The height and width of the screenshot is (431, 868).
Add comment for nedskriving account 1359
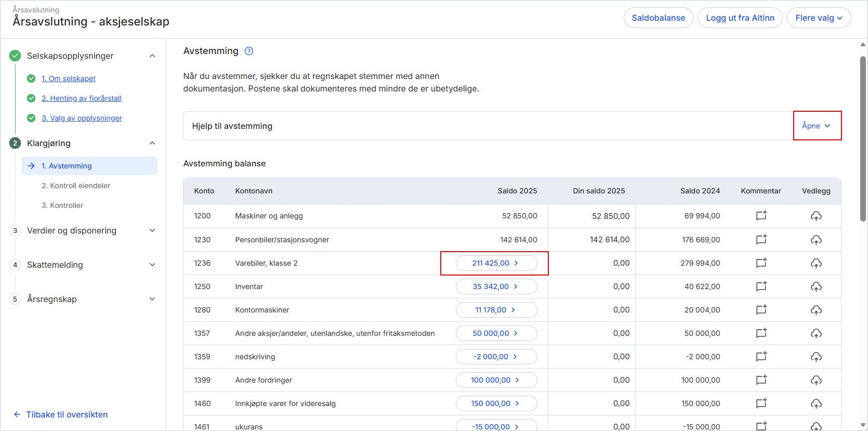point(761,357)
